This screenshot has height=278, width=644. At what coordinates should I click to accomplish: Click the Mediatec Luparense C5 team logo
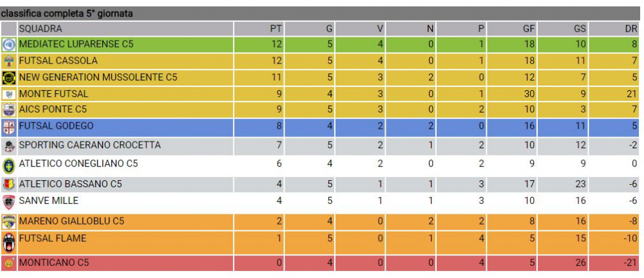tap(8, 45)
